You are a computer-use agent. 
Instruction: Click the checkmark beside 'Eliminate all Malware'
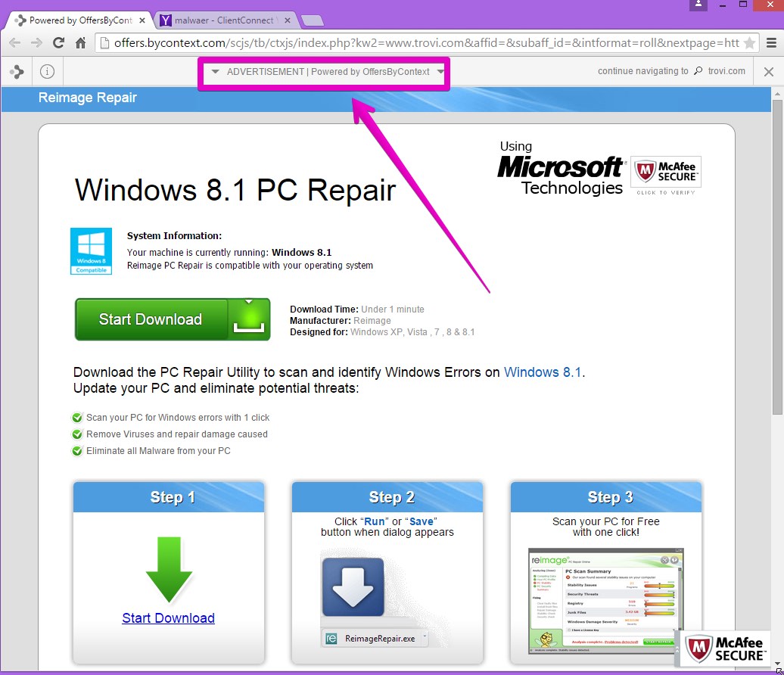(x=77, y=451)
